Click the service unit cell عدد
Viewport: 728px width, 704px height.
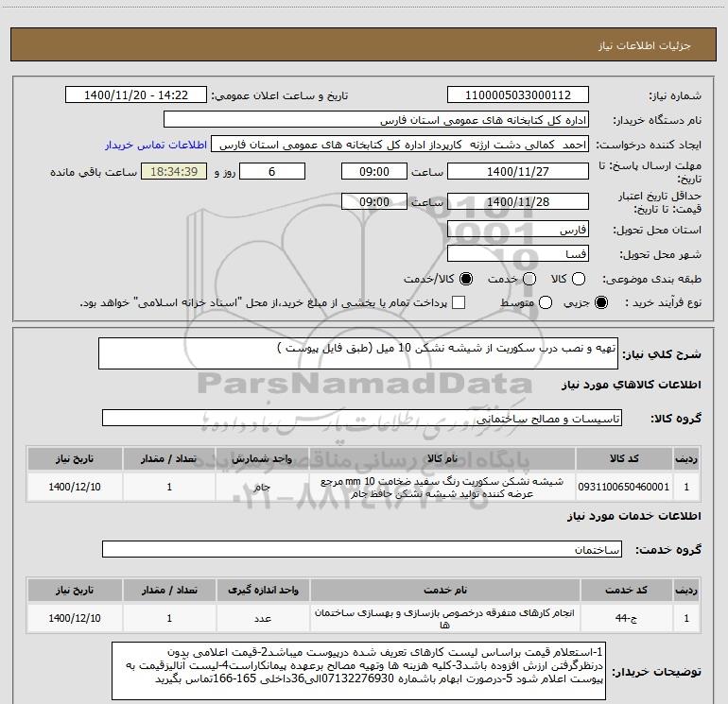click(x=263, y=618)
